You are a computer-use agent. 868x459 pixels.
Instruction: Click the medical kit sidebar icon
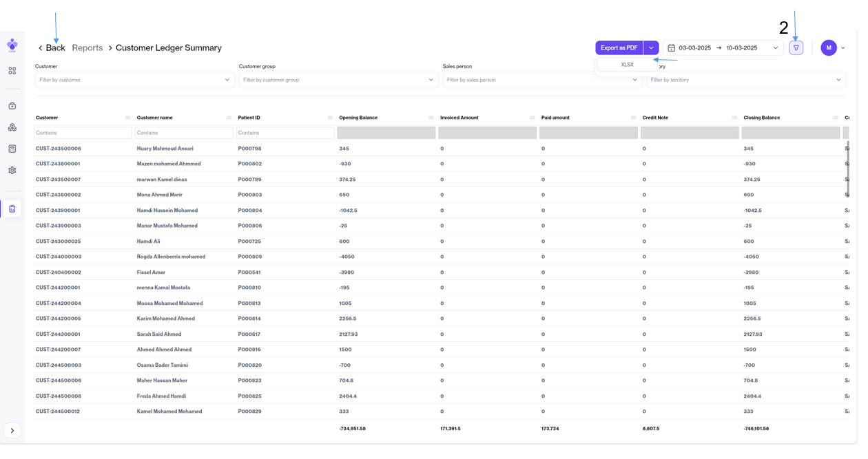tap(12, 106)
